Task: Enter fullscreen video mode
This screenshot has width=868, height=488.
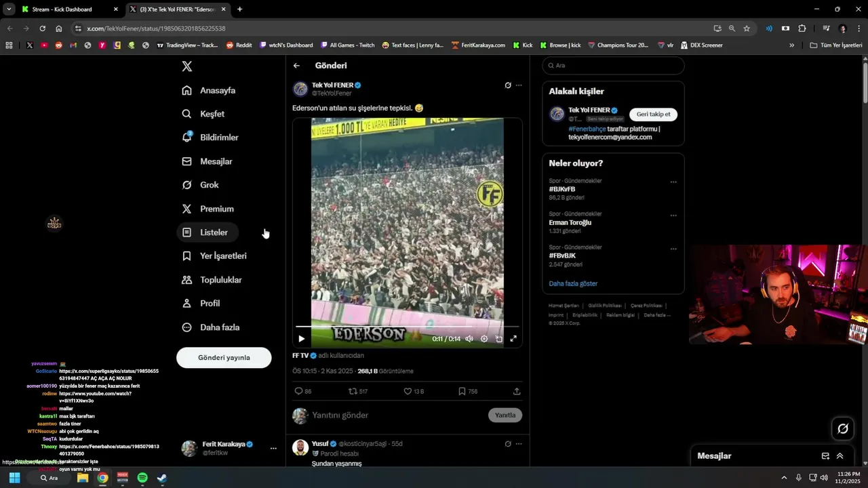Action: [513, 338]
